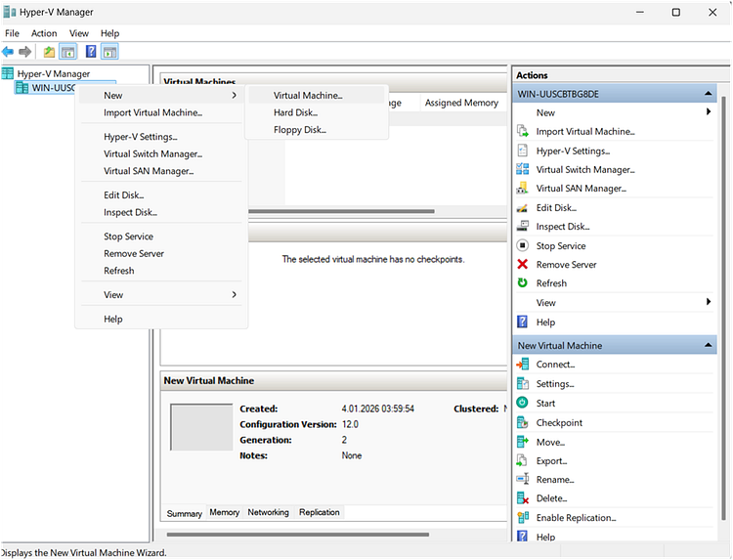Select Refresh in the context menu
Viewport: 733px width, 560px height.
[x=161, y=271]
